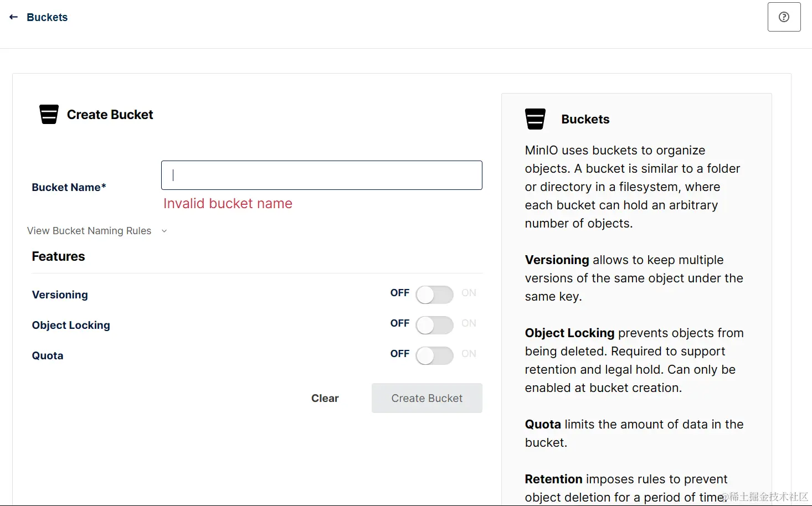Go back via the Buckets breadcrumb link
Screen dimensions: 812x506
point(47,17)
